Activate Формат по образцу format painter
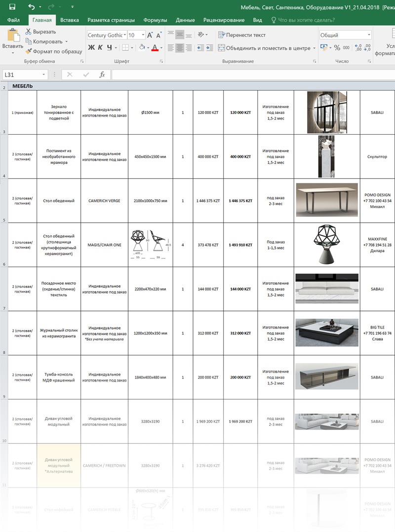 coord(54,51)
